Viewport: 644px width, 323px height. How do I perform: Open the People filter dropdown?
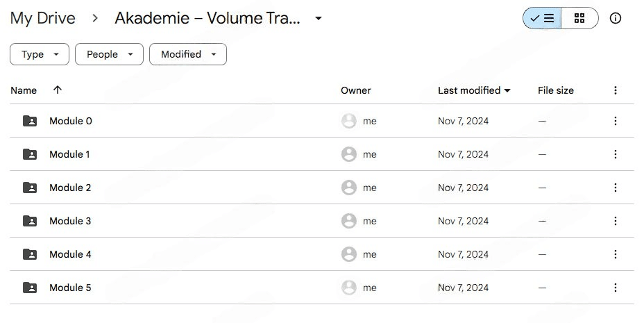[x=109, y=54]
